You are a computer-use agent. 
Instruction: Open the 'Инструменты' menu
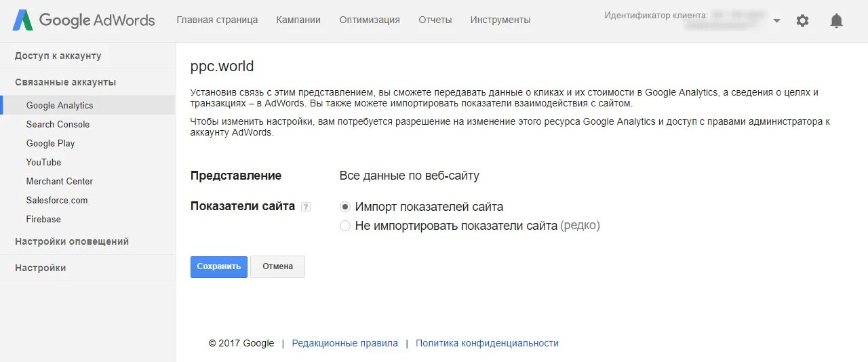pos(500,20)
